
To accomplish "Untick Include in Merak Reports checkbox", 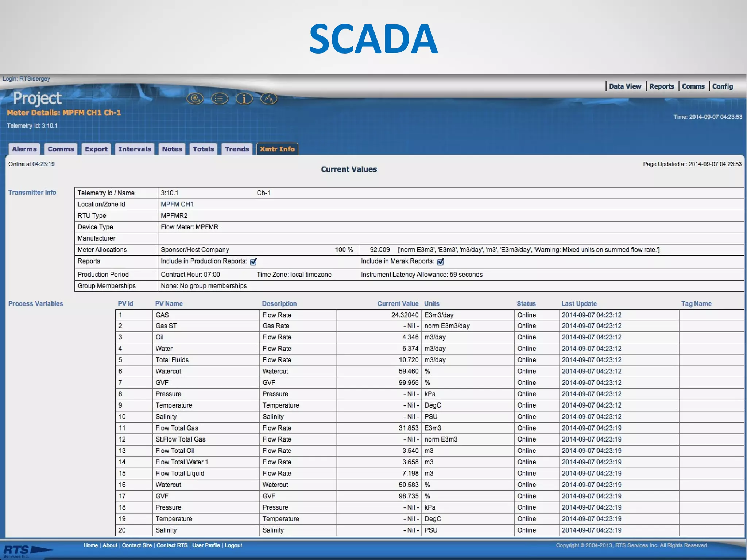I will tap(441, 261).
